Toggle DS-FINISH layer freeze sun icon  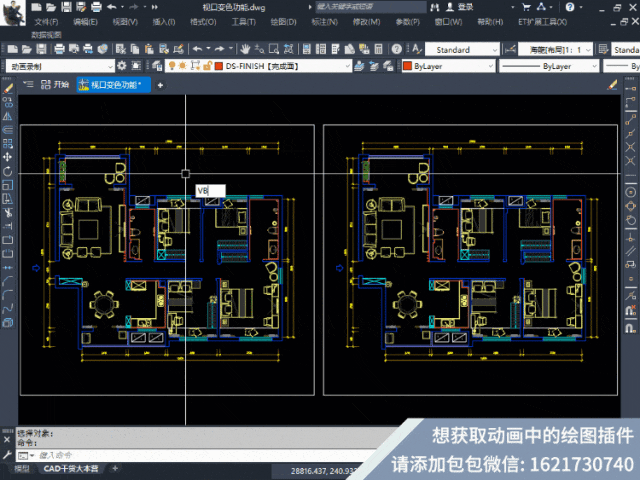(182, 66)
